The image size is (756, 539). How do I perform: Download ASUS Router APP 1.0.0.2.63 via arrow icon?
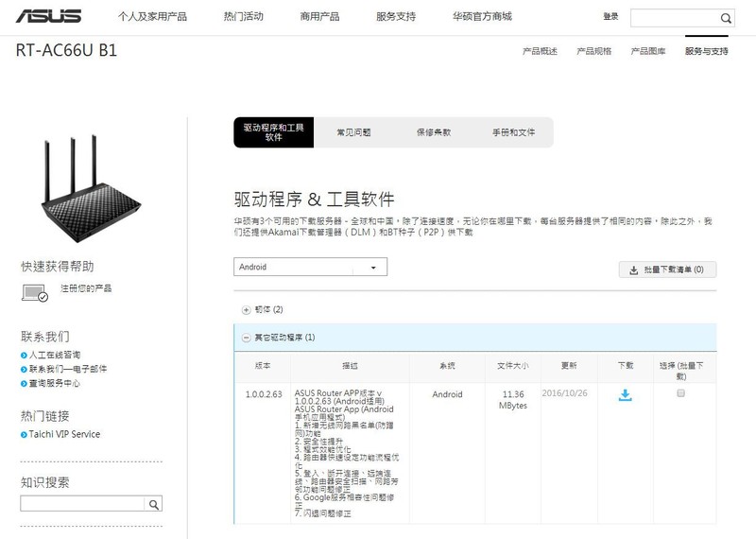click(625, 395)
